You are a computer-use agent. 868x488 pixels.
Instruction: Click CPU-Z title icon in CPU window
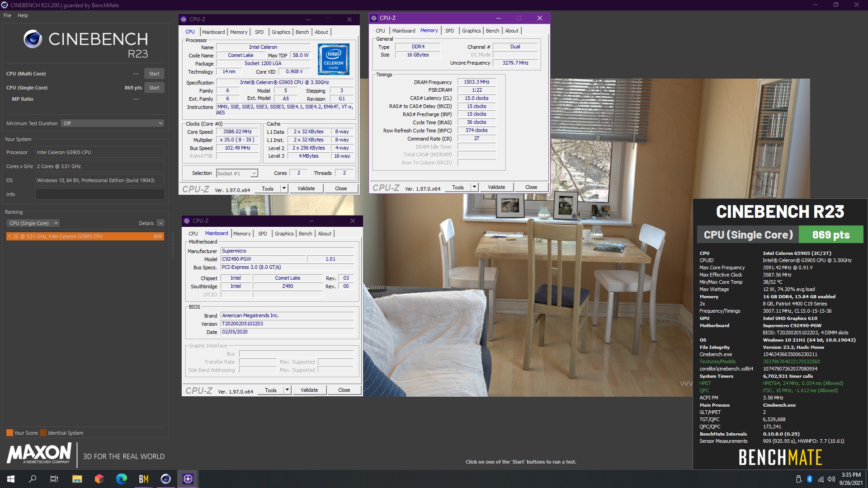184,19
